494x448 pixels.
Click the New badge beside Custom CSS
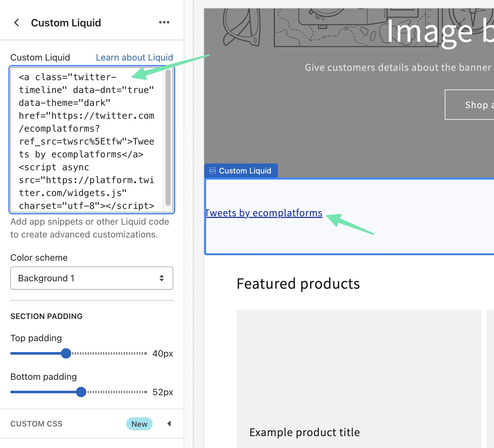[x=139, y=424]
